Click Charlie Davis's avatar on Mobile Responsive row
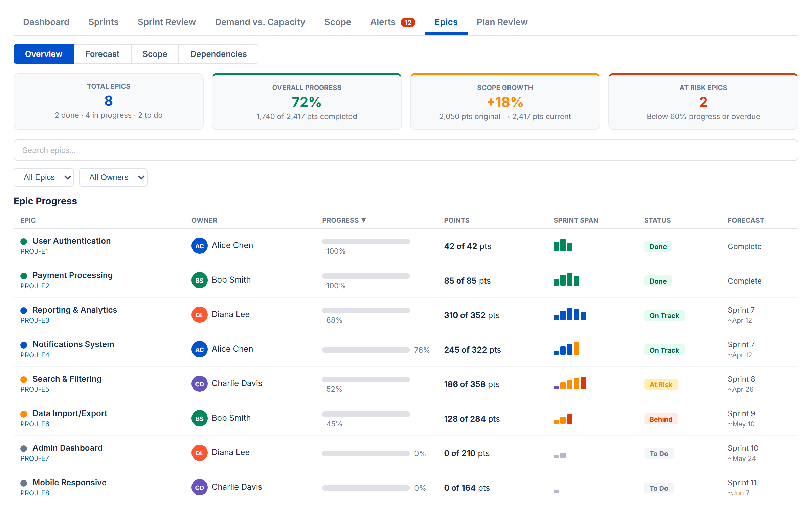This screenshot has height=515, width=812. coord(199,487)
